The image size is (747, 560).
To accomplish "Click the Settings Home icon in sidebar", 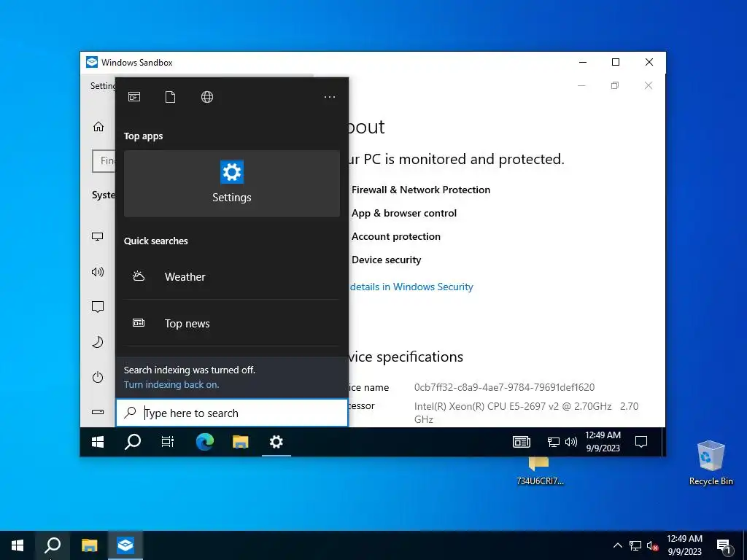I will (x=98, y=127).
